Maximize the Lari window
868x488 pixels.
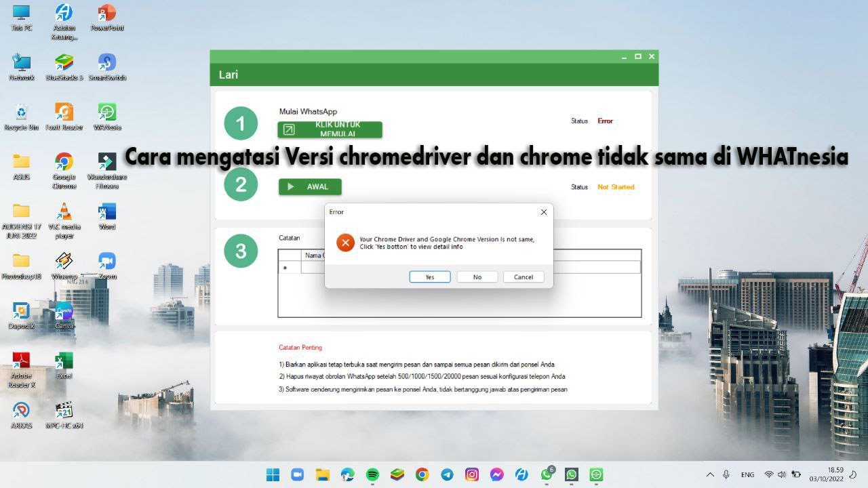[x=638, y=57]
